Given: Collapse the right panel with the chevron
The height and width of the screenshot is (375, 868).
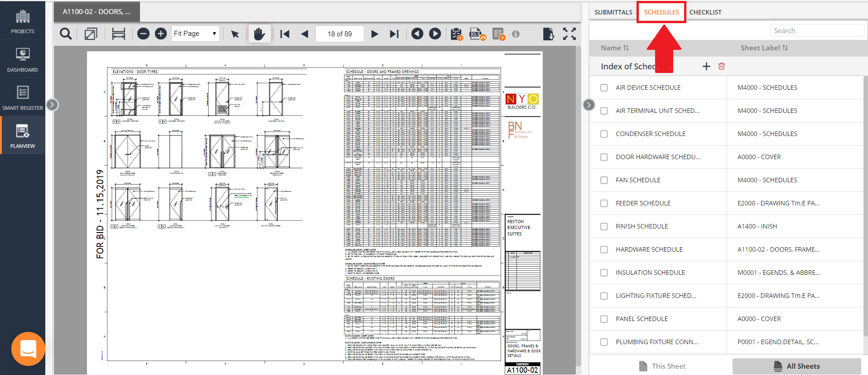Looking at the screenshot, I should tap(588, 105).
